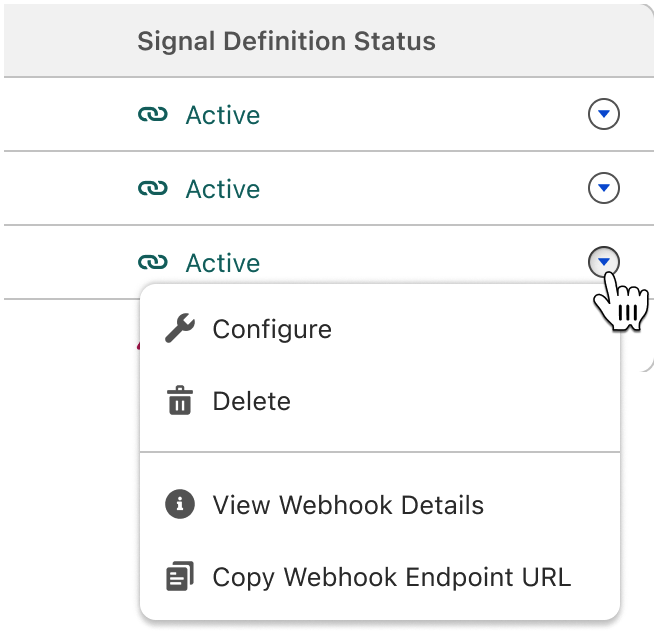Click the copy documents icon for Webhook Endpoint URL
The width and height of the screenshot is (656, 638).
pyautogui.click(x=180, y=576)
